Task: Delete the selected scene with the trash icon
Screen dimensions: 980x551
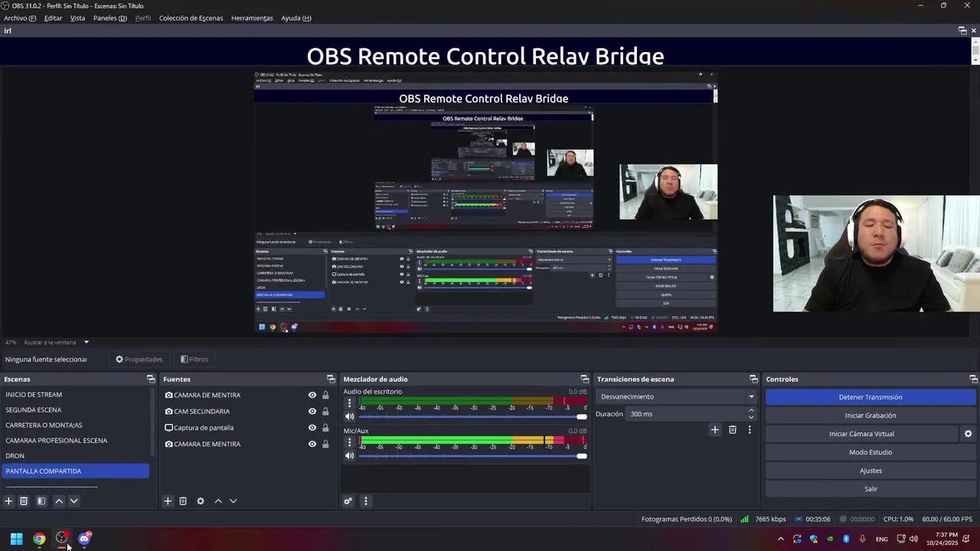Action: coord(24,501)
